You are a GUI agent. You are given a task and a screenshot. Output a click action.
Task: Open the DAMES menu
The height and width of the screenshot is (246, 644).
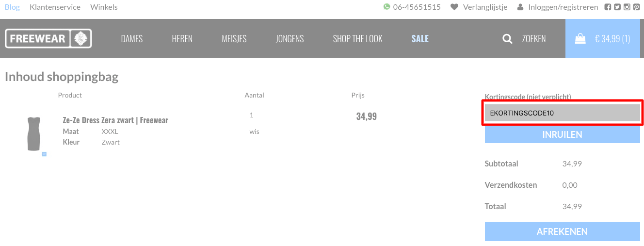[x=132, y=39]
